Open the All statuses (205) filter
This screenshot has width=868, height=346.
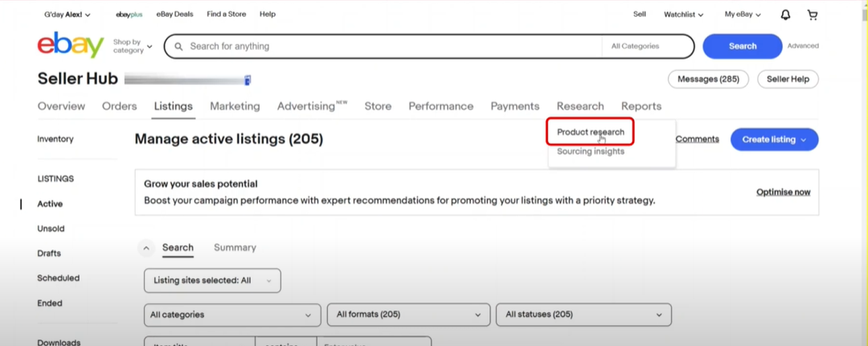pyautogui.click(x=583, y=315)
